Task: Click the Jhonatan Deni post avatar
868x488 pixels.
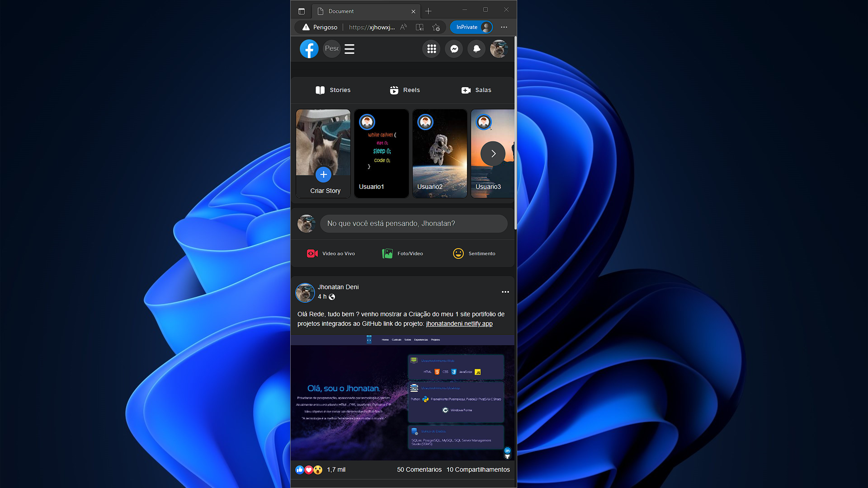Action: click(305, 292)
